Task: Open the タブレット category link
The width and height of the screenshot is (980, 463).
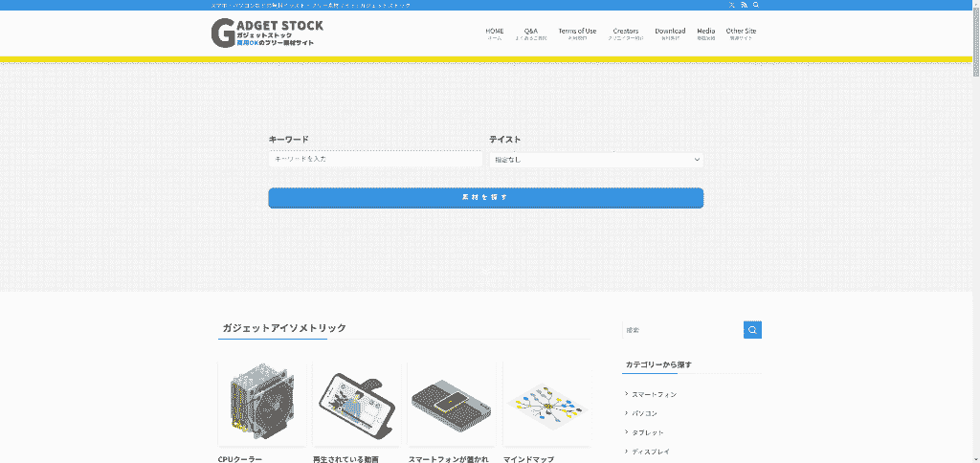Action: click(648, 432)
